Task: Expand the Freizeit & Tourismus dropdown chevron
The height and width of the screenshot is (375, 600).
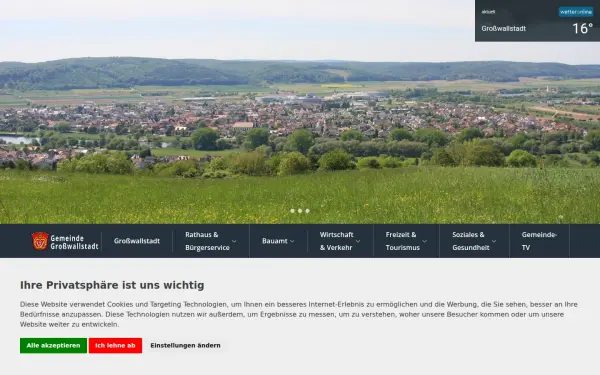Action: (x=424, y=241)
